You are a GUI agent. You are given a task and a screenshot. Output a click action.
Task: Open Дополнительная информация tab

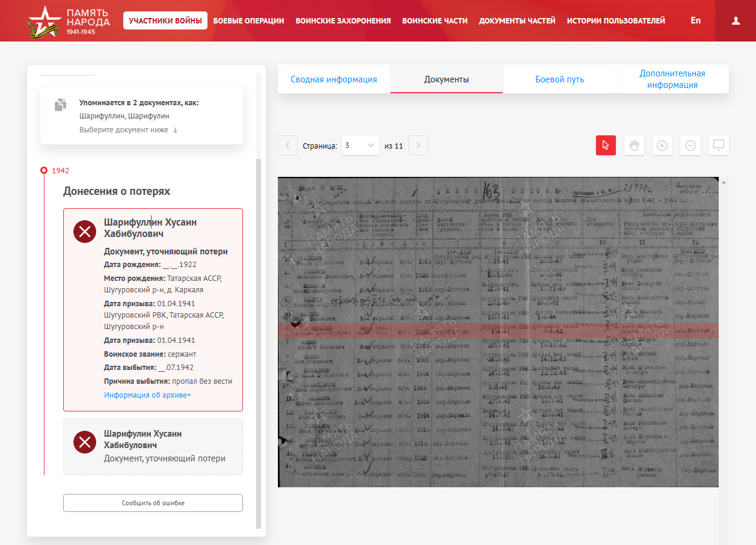[672, 79]
